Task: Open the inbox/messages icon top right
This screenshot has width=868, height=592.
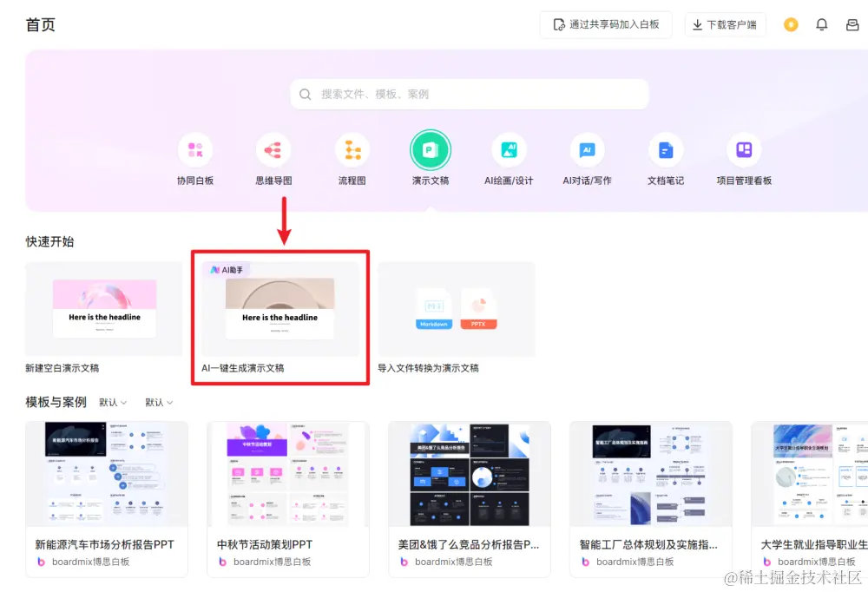Action: click(x=852, y=24)
